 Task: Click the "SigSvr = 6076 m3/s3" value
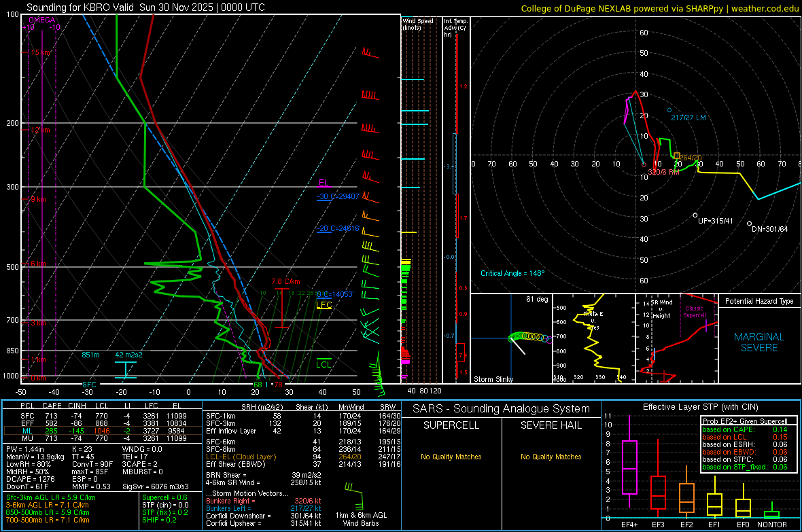tap(156, 486)
